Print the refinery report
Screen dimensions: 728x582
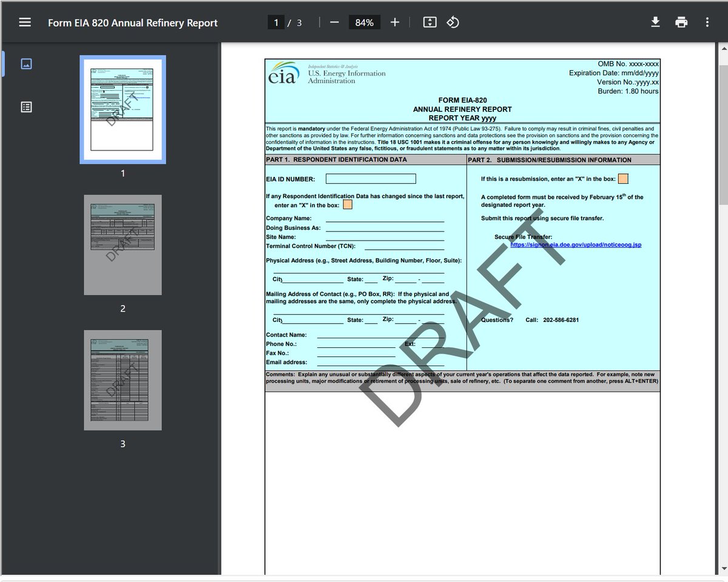tap(681, 22)
